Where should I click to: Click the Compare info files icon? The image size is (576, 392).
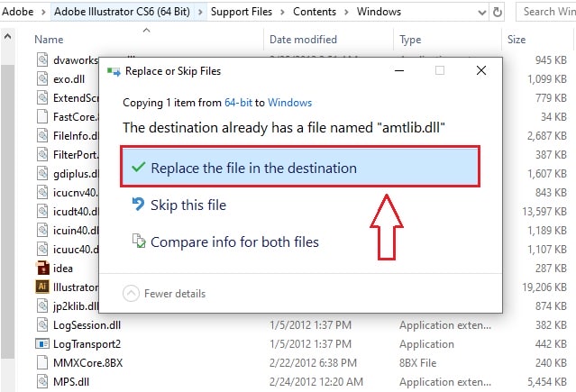click(139, 241)
